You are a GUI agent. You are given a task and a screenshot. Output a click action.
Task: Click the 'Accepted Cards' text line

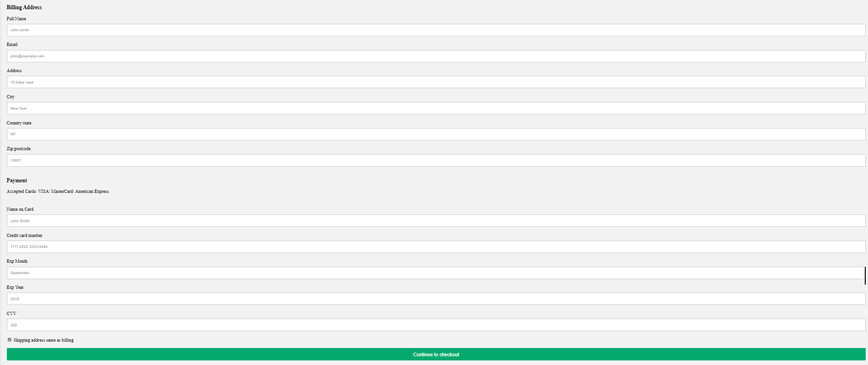pyautogui.click(x=57, y=191)
